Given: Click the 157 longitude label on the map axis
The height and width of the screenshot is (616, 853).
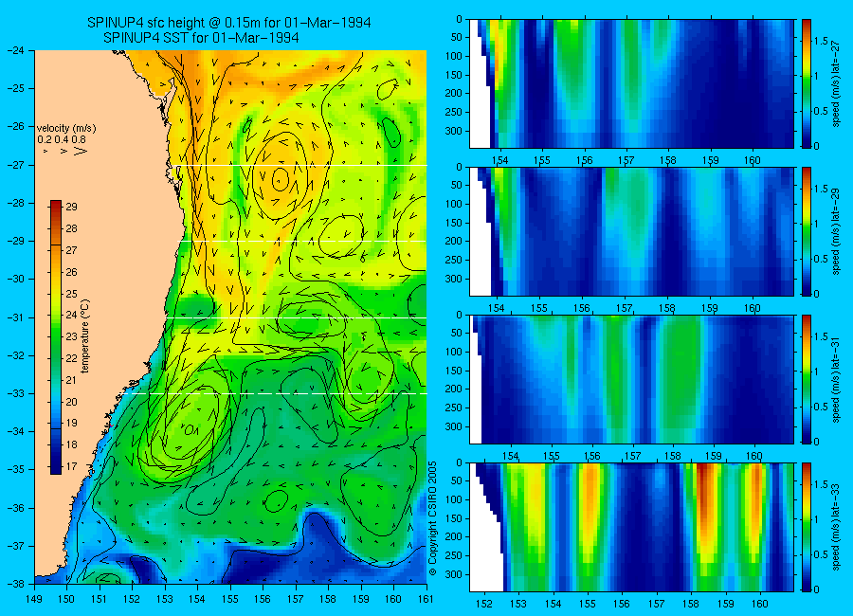Looking at the screenshot, I should point(296,599).
